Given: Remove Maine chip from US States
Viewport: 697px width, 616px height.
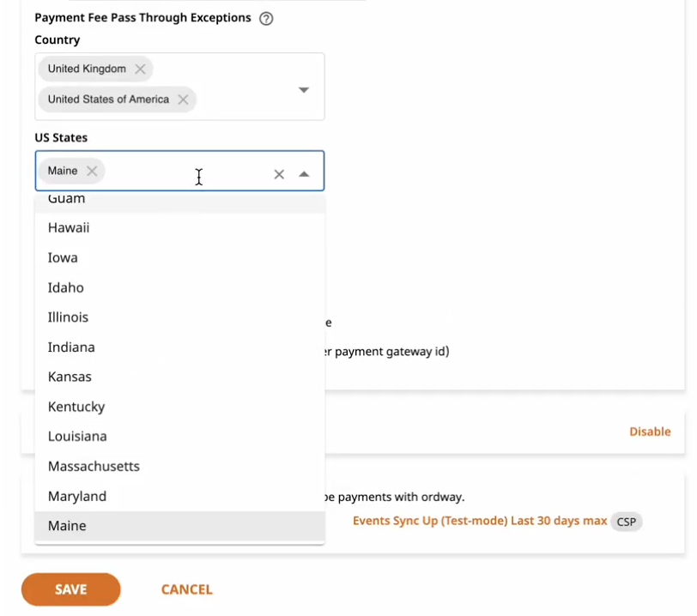Looking at the screenshot, I should point(92,171).
